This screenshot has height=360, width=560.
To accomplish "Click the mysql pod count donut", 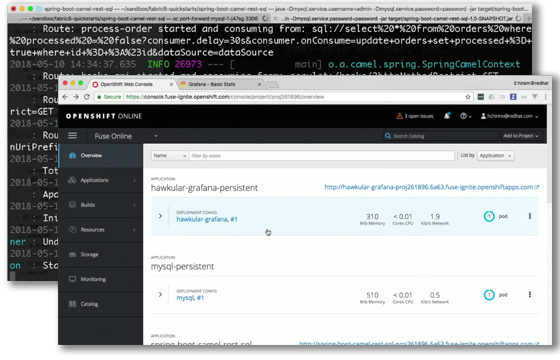I will (489, 295).
